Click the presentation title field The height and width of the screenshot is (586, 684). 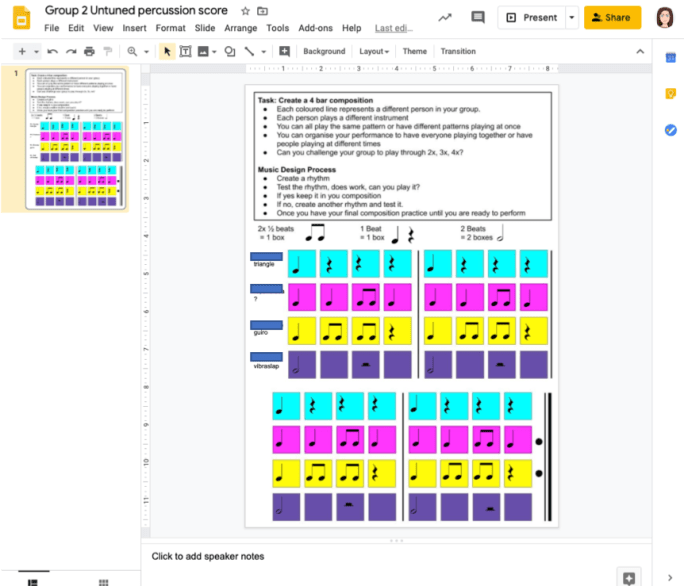click(x=136, y=10)
